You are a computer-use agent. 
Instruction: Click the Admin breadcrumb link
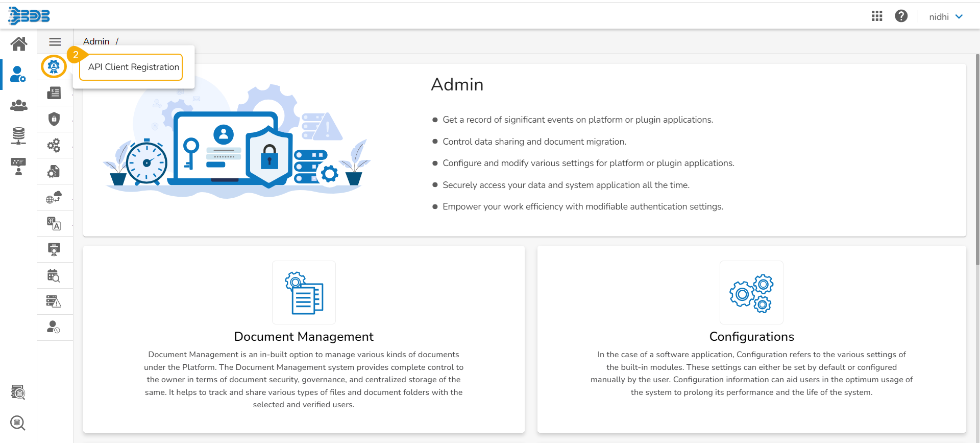[x=96, y=41]
